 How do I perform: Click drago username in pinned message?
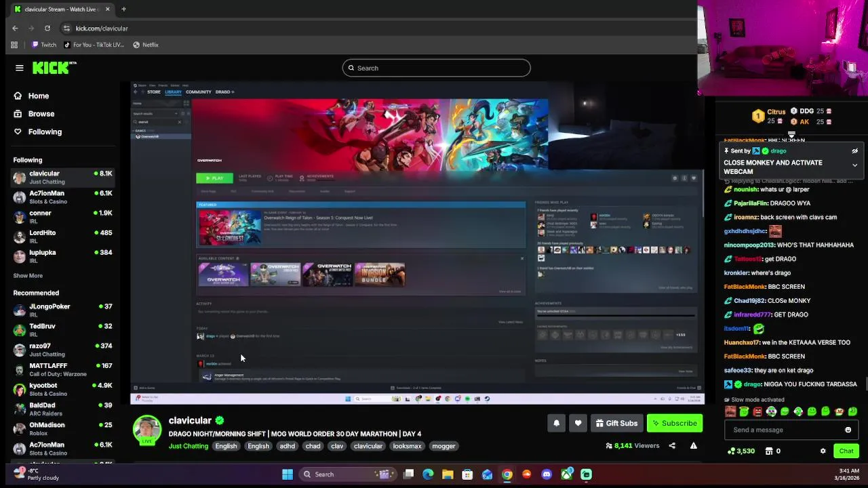click(x=778, y=151)
